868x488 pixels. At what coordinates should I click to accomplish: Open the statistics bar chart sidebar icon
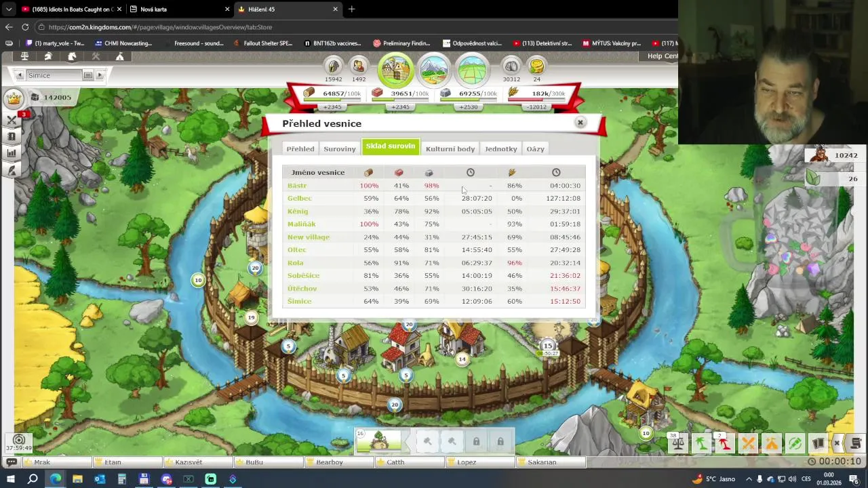(x=12, y=153)
